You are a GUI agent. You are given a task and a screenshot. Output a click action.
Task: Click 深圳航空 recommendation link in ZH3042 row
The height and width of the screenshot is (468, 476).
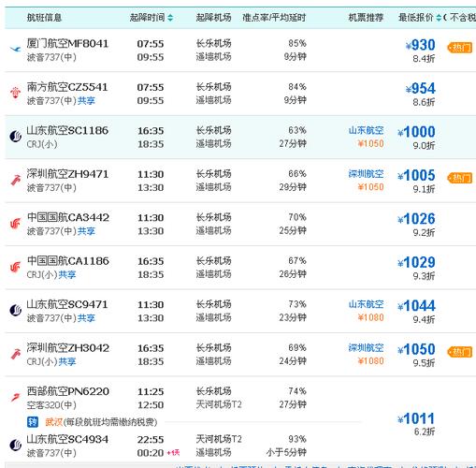point(366,347)
